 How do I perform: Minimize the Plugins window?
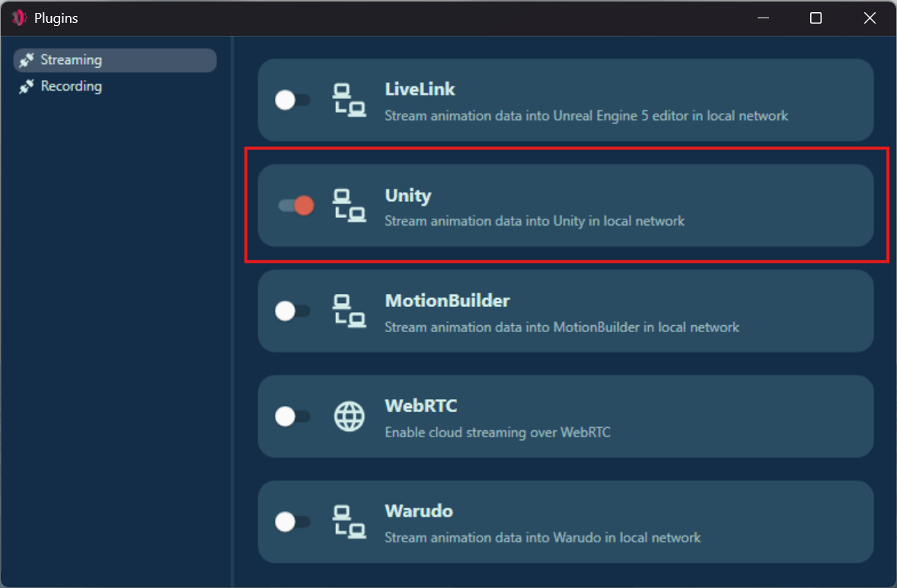pyautogui.click(x=762, y=18)
